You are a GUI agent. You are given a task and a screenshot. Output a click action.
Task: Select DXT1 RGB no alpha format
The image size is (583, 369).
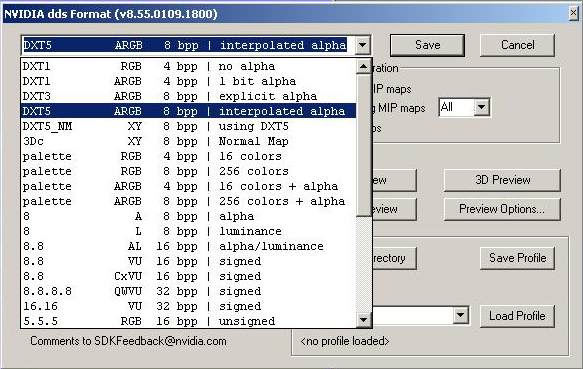189,66
